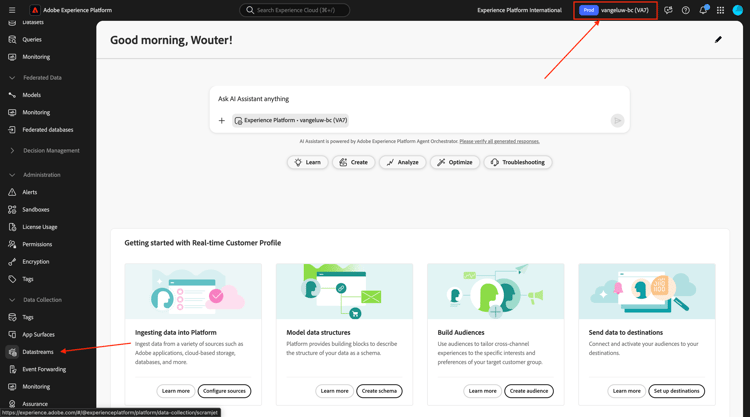
Task: Open Tags under Administration
Action: coord(28,279)
